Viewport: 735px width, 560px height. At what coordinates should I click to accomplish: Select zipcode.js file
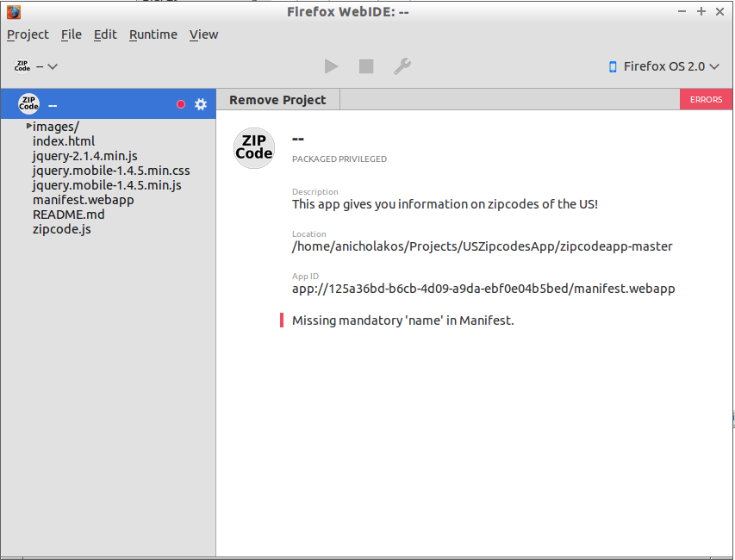(x=61, y=229)
